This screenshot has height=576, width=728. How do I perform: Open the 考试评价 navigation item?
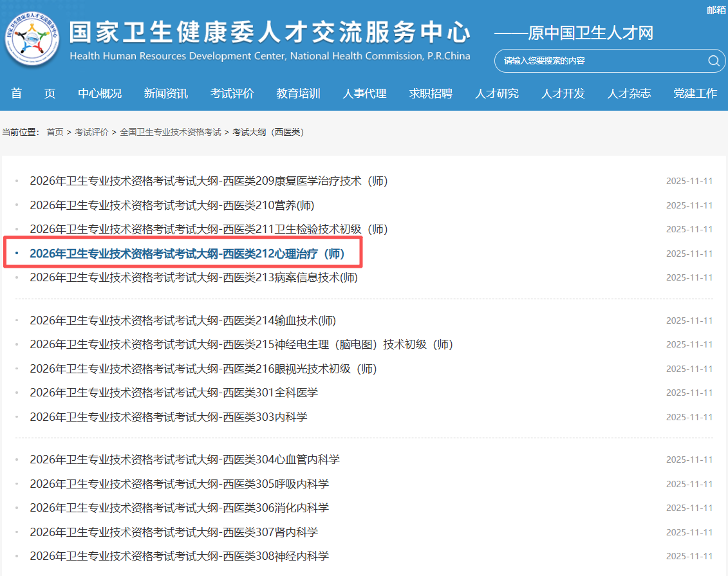coord(232,93)
